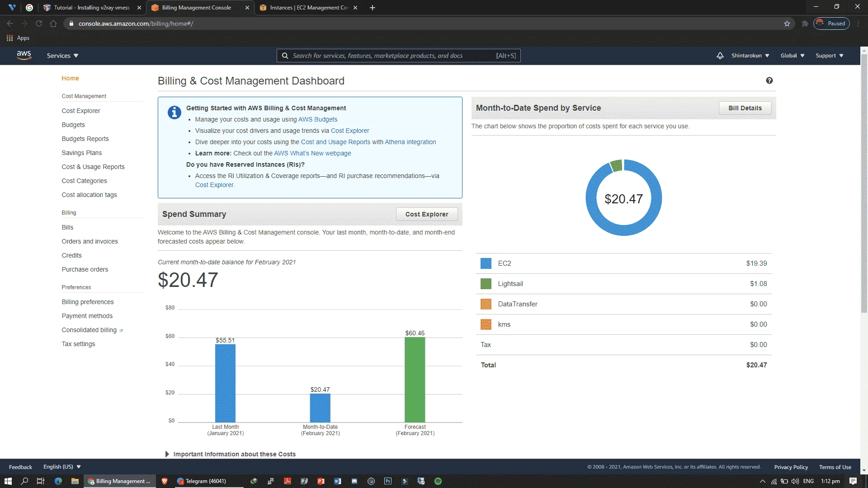Viewport: 868px width, 488px height.
Task: Open Adobe Acrobat from the taskbar
Action: point(287,481)
